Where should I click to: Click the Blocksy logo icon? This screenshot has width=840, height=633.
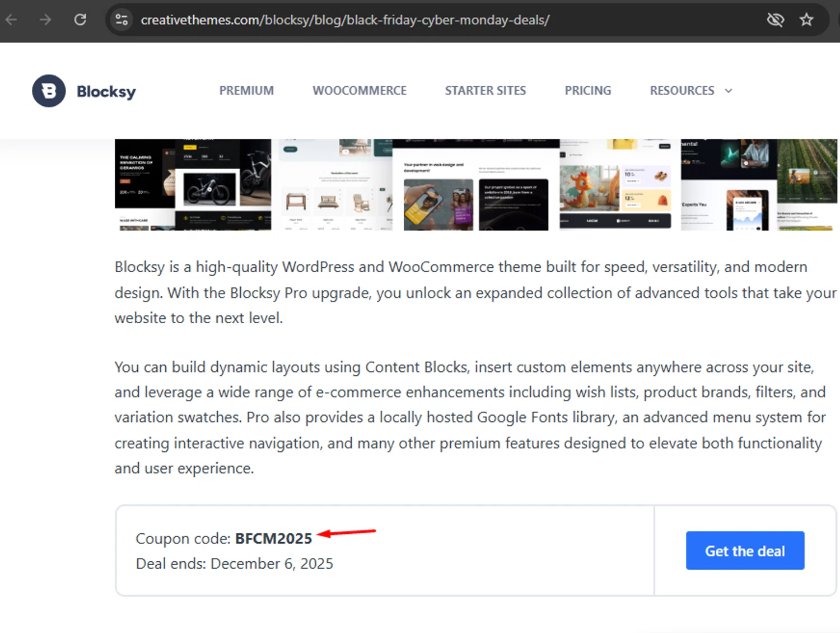[x=49, y=91]
